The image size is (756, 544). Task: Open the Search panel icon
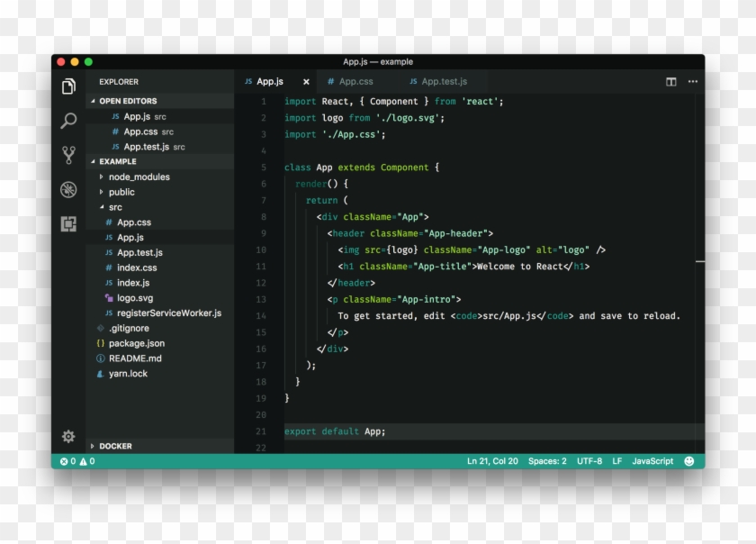(x=68, y=120)
